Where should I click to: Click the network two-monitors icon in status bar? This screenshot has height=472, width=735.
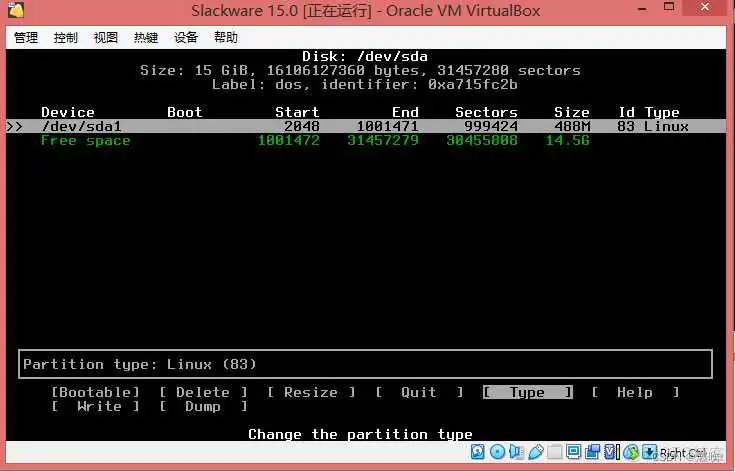pos(592,452)
